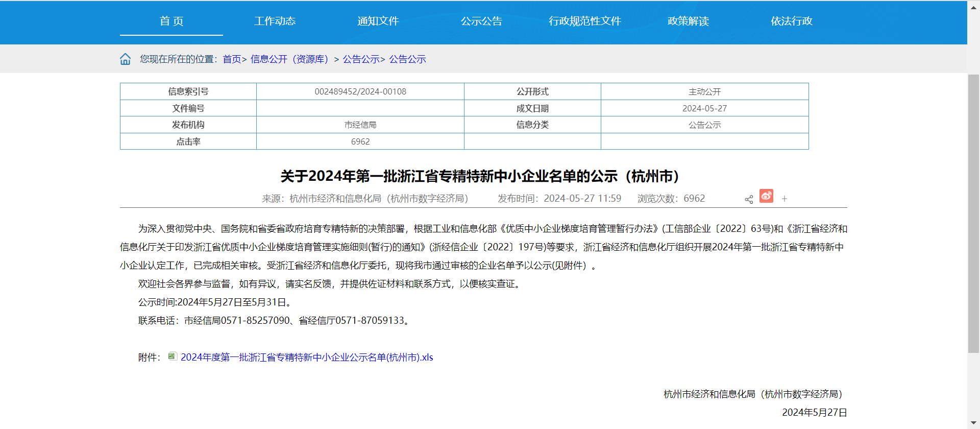Click 首页 breadcrumb link

pyautogui.click(x=232, y=59)
